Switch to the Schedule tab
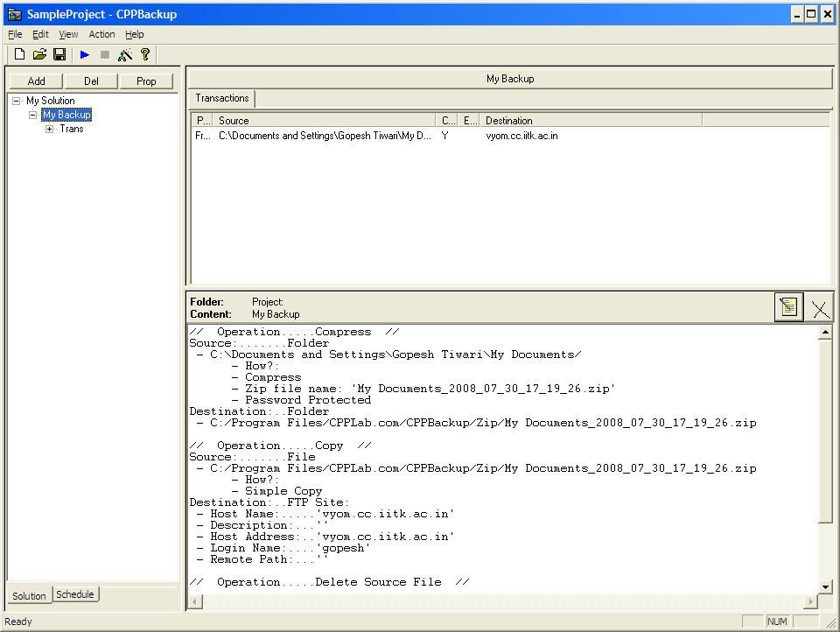Screen dimensions: 840x632 pos(75,594)
